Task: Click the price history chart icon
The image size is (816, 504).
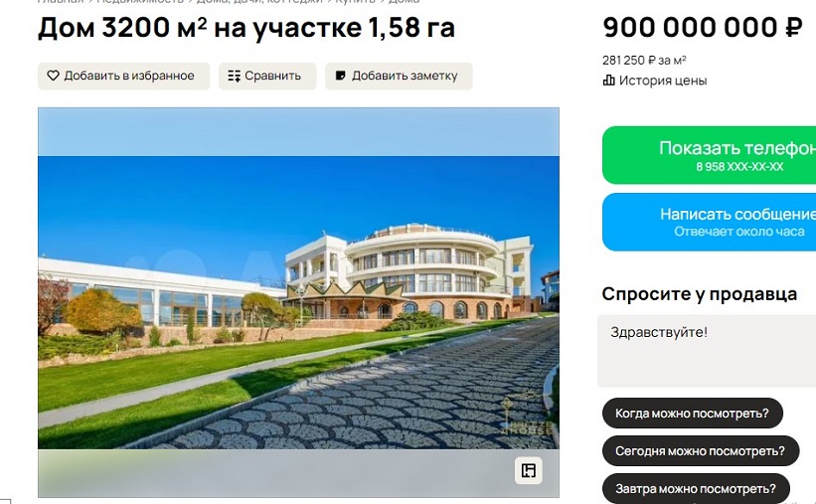Action: pos(608,81)
